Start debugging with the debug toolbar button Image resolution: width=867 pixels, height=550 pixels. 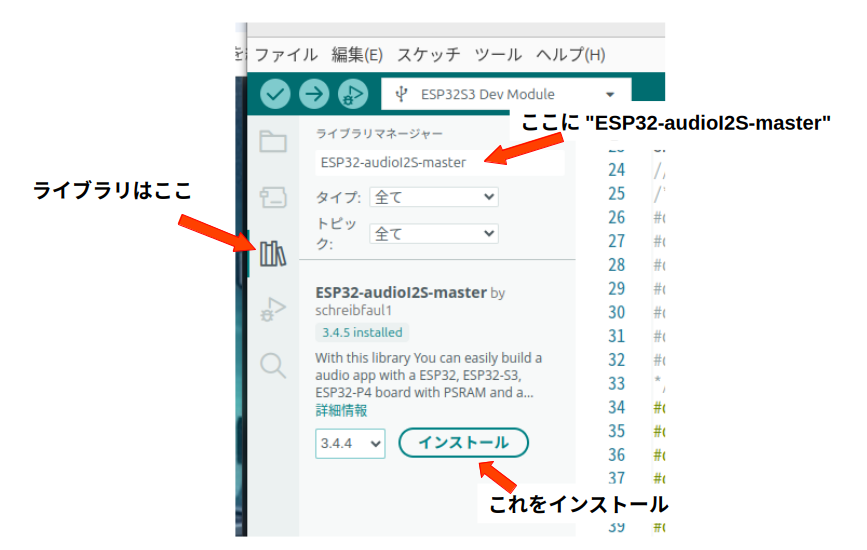[353, 94]
